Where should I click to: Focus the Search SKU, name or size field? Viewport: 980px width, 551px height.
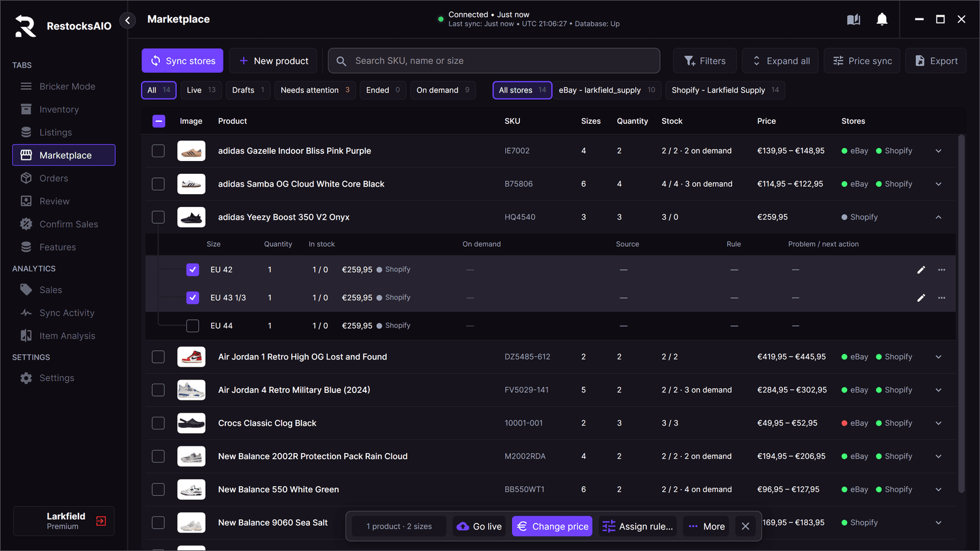[x=494, y=61]
